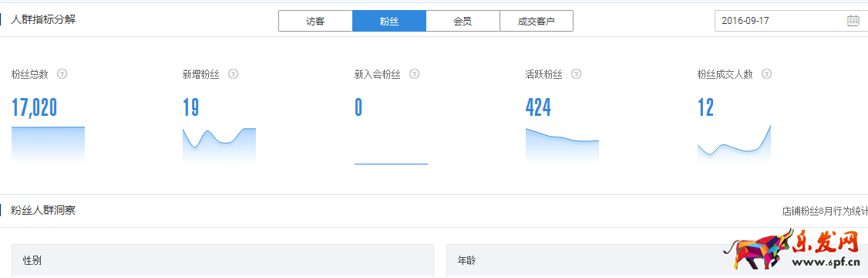Click the 粉丝成交人数 value 12
Screen dimensions: 868x278
pos(706,107)
